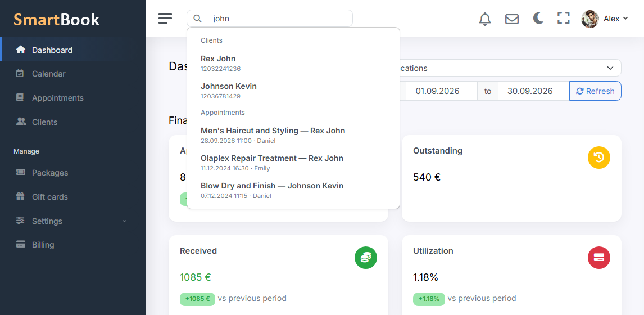Click the Appointments heading in search results

223,112
